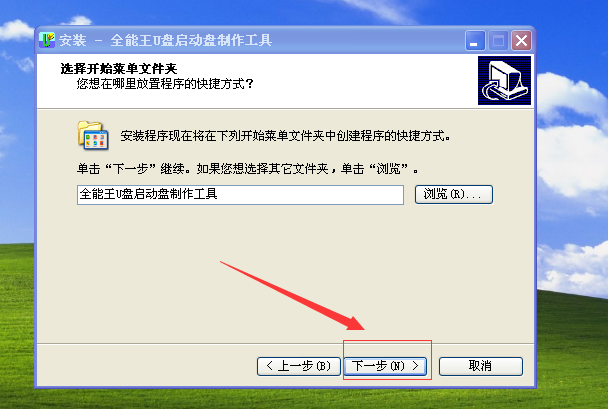The height and width of the screenshot is (409, 608).
Task: Click the title bar text 安装 - 全能王U盘启动盘制作工具
Action: click(x=166, y=40)
